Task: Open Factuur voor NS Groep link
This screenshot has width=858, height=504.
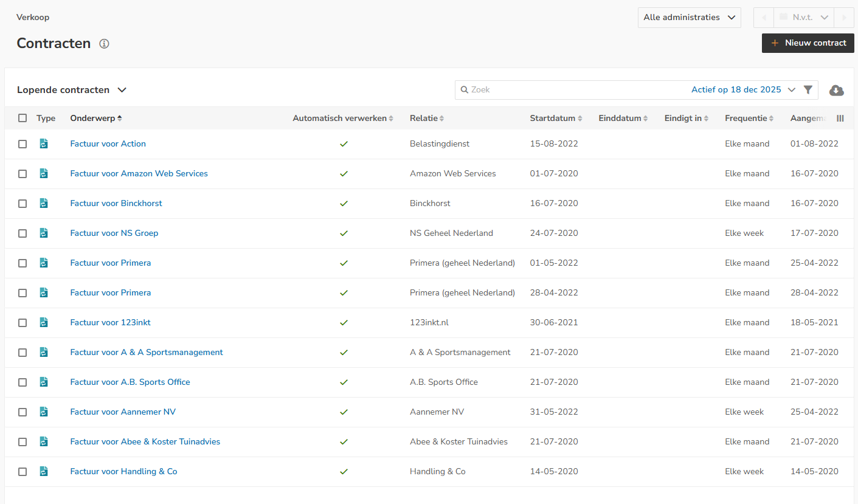Action: [x=114, y=233]
